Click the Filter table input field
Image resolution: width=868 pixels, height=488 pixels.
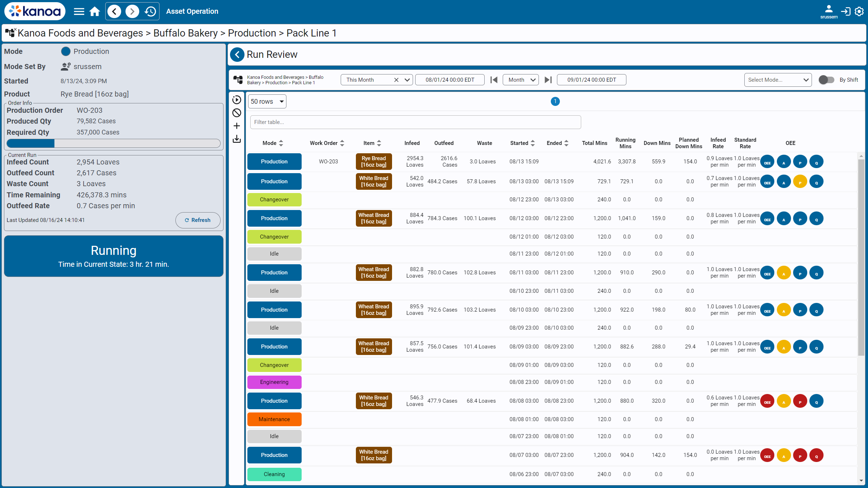click(415, 122)
